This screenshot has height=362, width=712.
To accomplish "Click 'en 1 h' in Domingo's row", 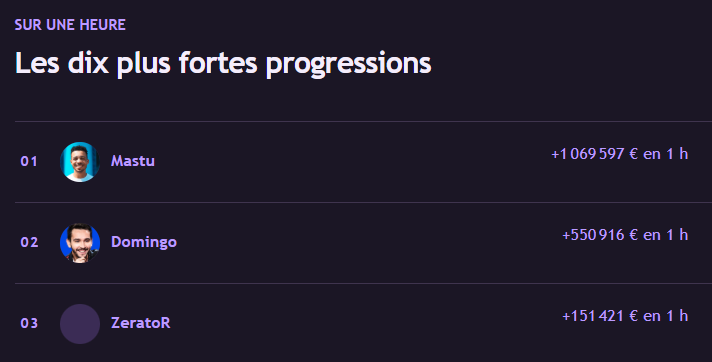I will pos(666,235).
